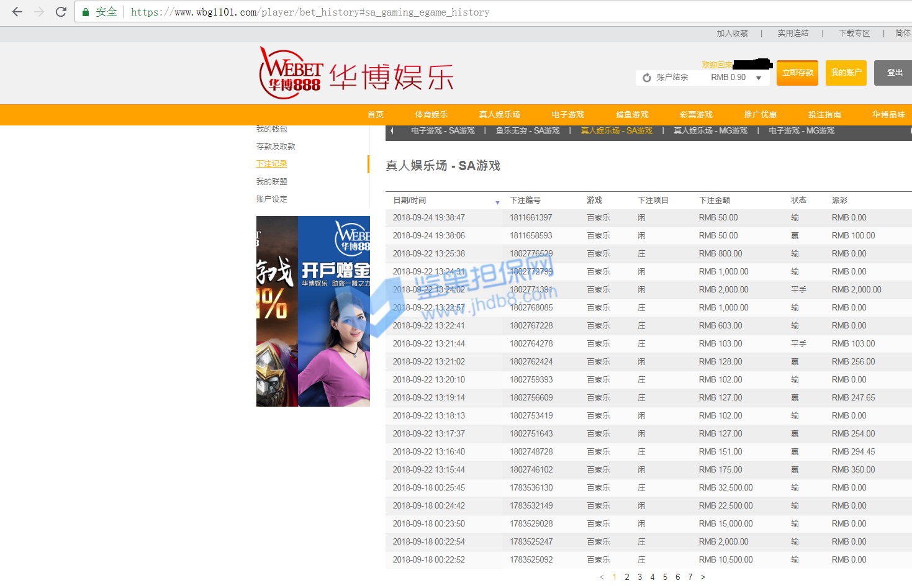Reload the page with browser refresh icon

[x=61, y=12]
